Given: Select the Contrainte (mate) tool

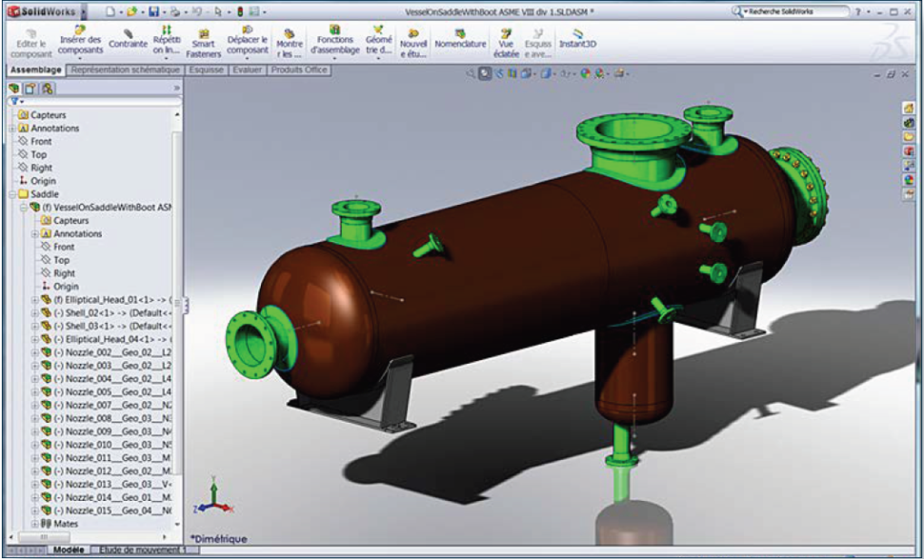Looking at the screenshot, I should pos(128,42).
